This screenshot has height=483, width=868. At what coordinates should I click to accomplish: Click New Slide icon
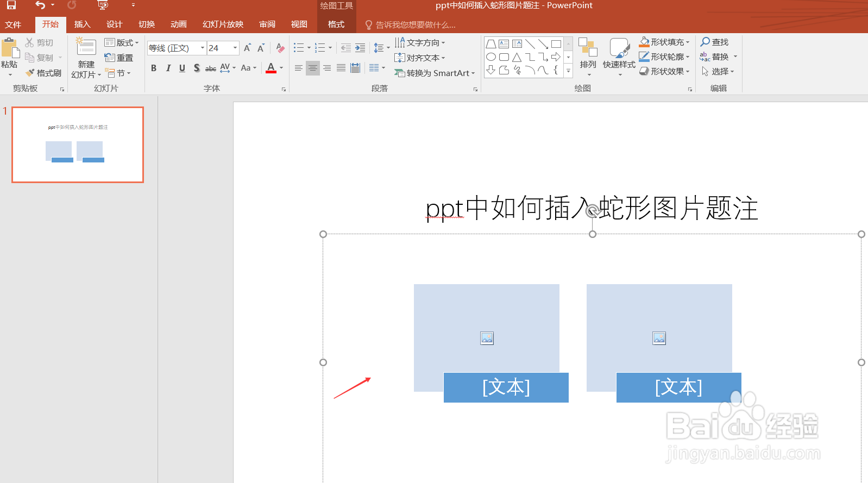click(x=86, y=47)
